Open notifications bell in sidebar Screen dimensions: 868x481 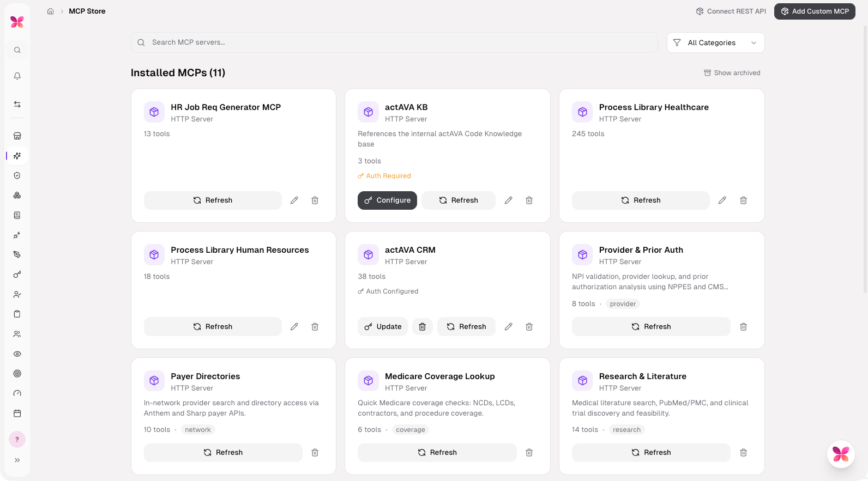17,76
